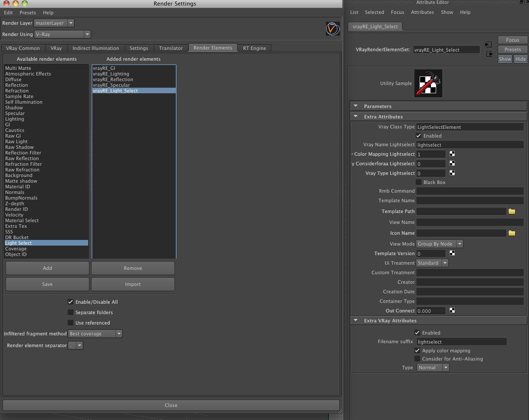Click the Save button
The image size is (529, 420).
tap(47, 284)
